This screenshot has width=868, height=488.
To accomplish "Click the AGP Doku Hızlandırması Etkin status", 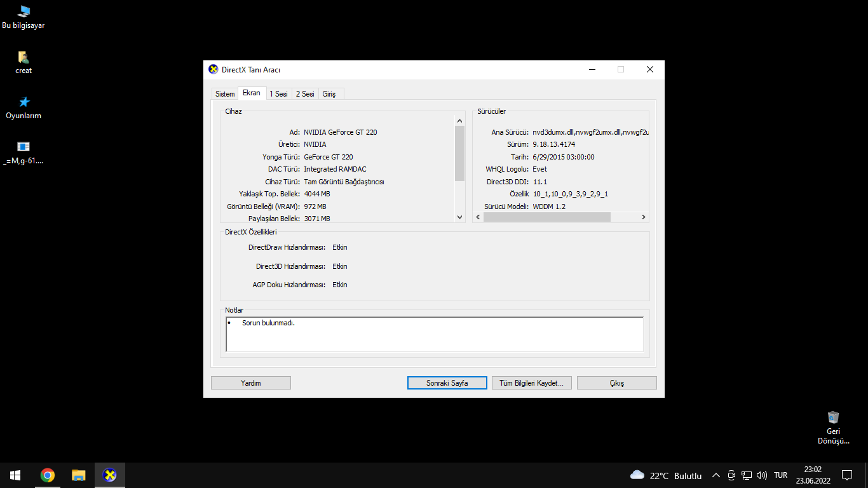I will pos(340,285).
